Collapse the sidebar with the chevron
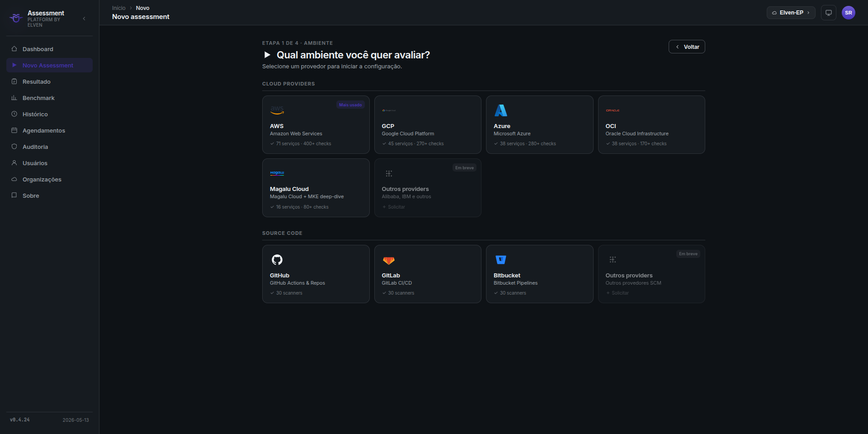 coord(84,19)
